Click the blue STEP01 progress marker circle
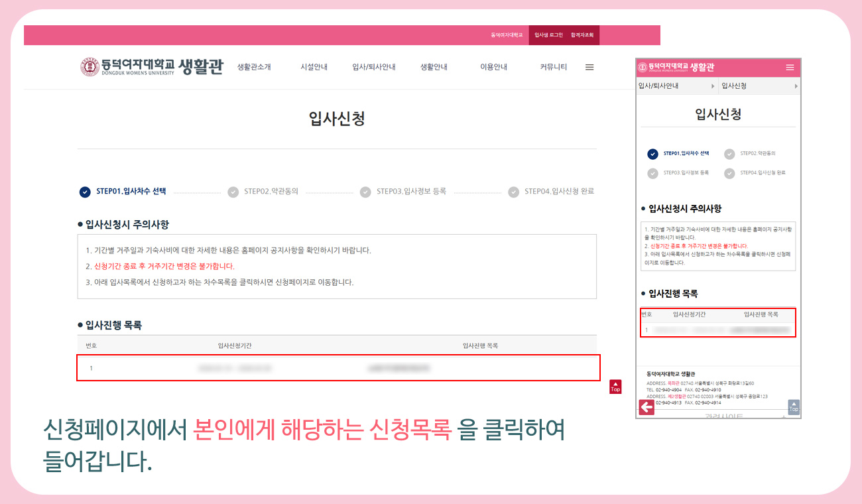 coord(86,192)
